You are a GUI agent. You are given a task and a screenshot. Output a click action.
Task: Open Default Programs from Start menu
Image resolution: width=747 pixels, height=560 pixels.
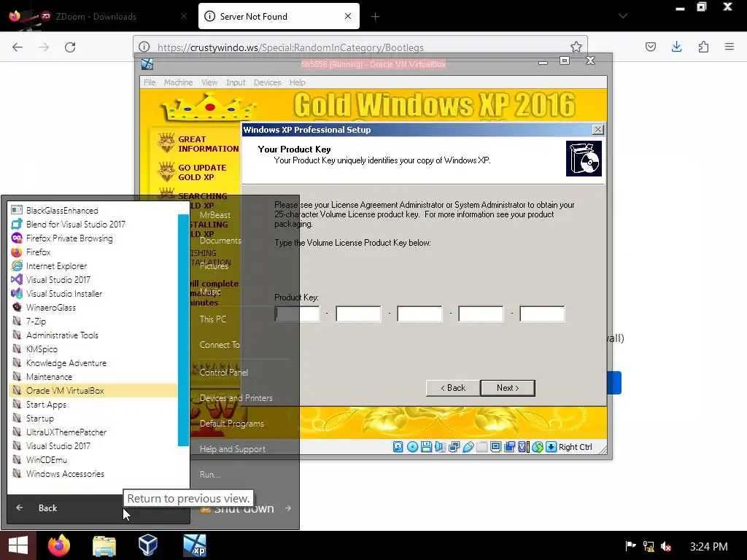231,424
